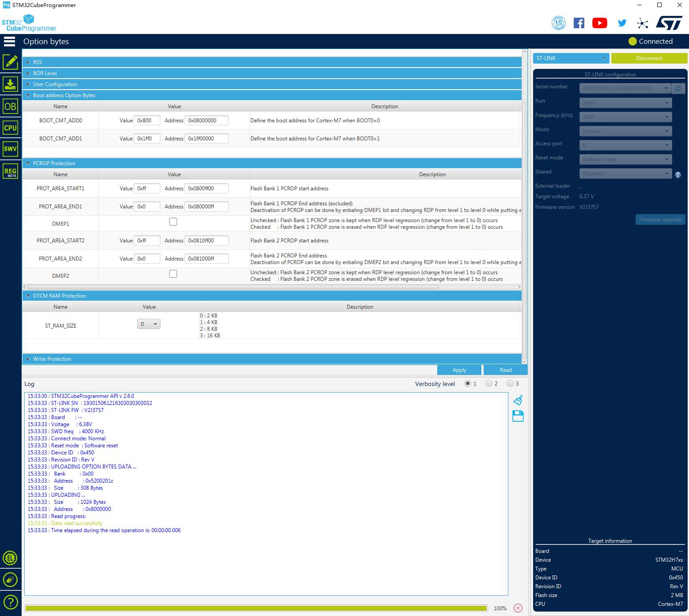The width and height of the screenshot is (689, 616).
Task: Click the PROT_AREA_END1 address field
Action: tap(207, 207)
